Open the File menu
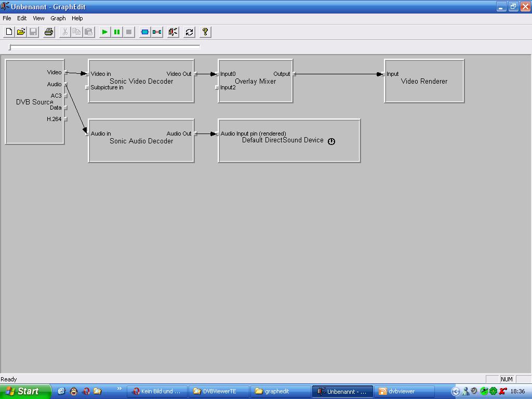 (x=7, y=18)
